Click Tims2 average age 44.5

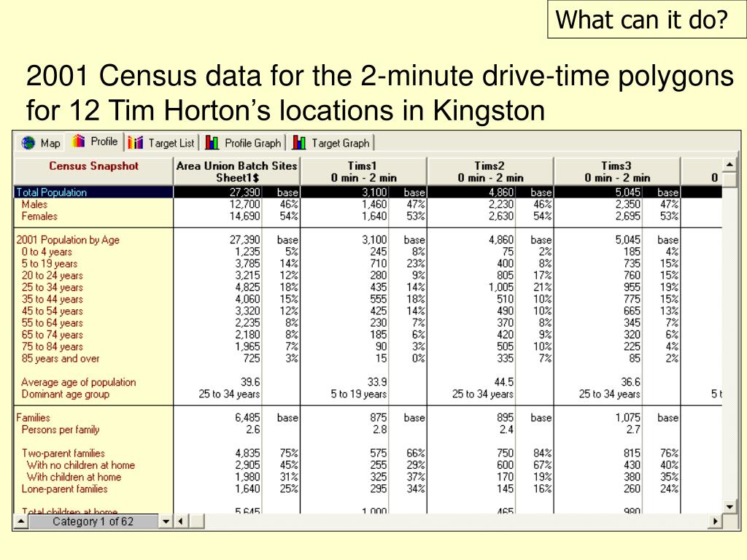click(x=504, y=382)
